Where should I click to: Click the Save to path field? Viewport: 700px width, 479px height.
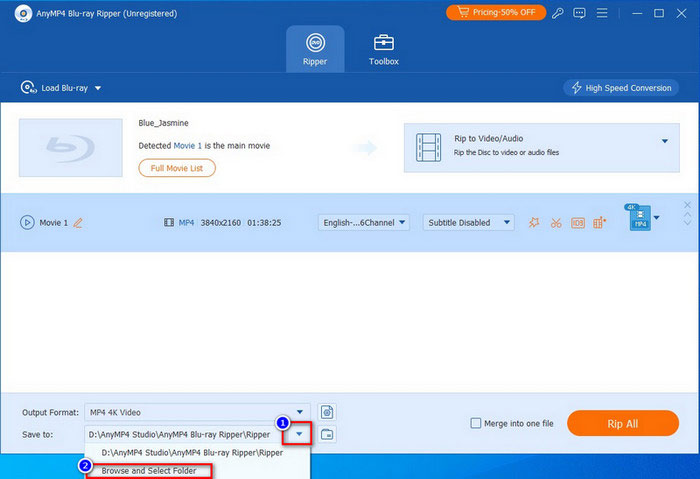[183, 434]
